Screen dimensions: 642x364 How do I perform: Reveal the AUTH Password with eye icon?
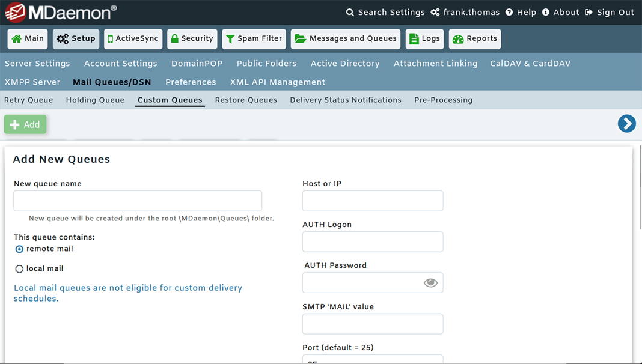tap(430, 282)
